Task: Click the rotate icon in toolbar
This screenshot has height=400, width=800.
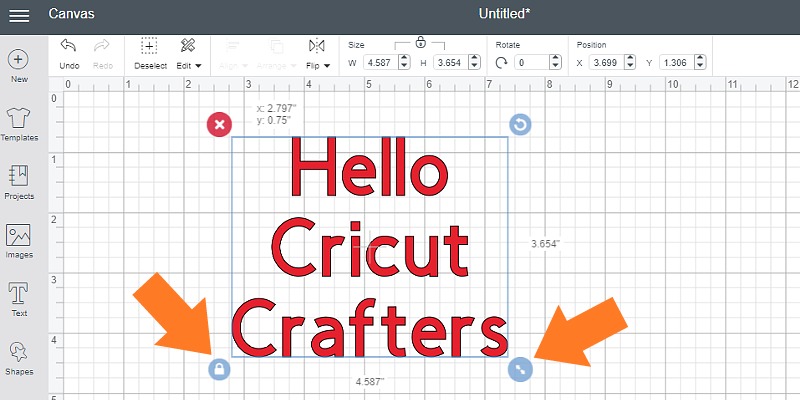Action: pyautogui.click(x=502, y=63)
